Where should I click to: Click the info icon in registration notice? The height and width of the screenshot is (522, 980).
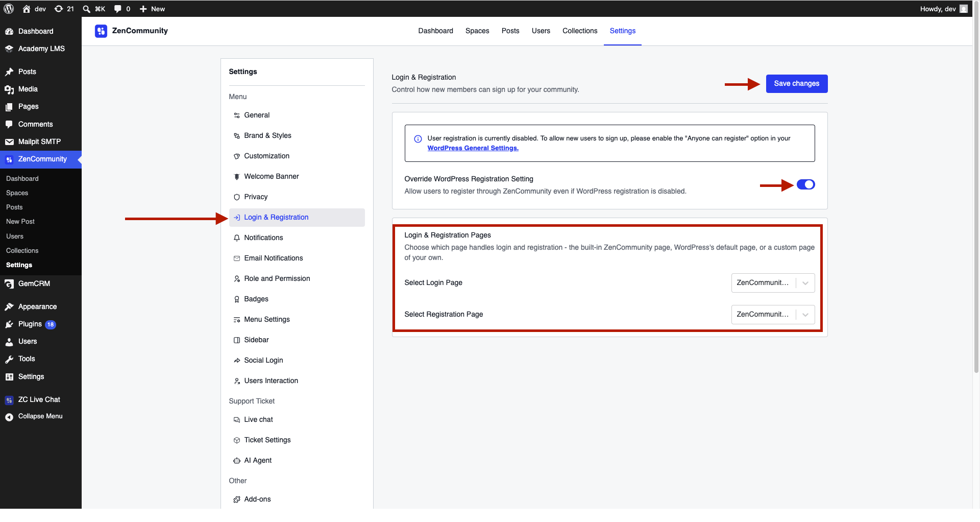click(418, 139)
